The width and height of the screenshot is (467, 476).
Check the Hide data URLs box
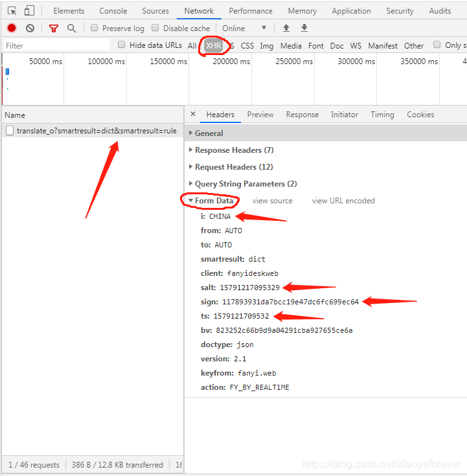click(x=122, y=45)
